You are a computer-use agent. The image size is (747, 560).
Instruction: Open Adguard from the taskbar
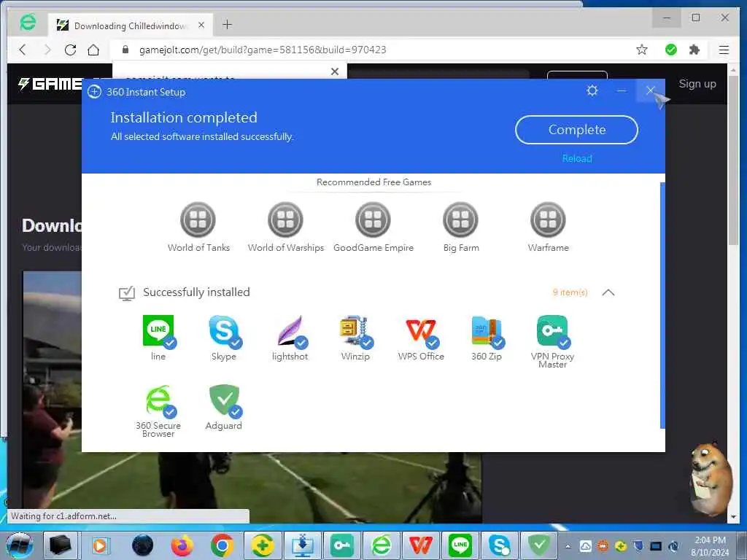pyautogui.click(x=539, y=545)
